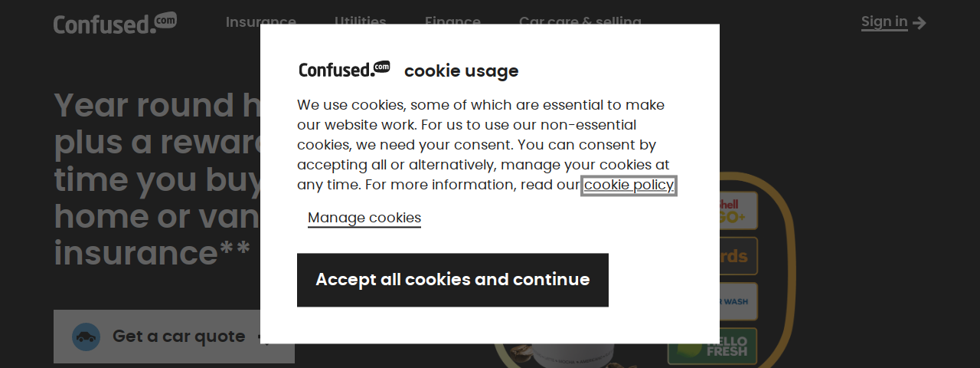Screen dimensions: 980x368
Task: Click the Year round hero headline
Action: 157,179
